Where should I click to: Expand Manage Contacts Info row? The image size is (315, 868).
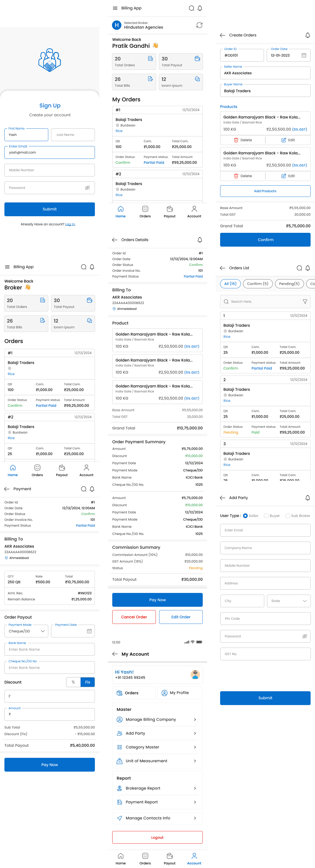[157, 818]
